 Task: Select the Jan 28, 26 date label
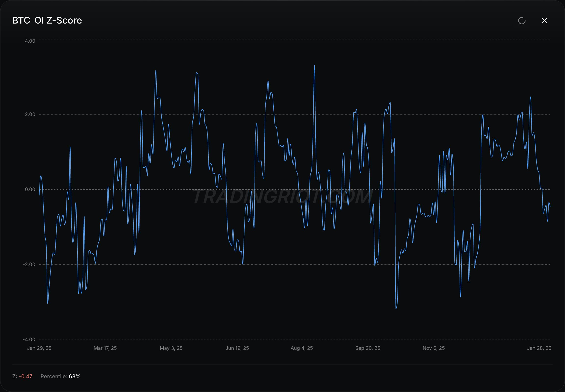pos(539,348)
